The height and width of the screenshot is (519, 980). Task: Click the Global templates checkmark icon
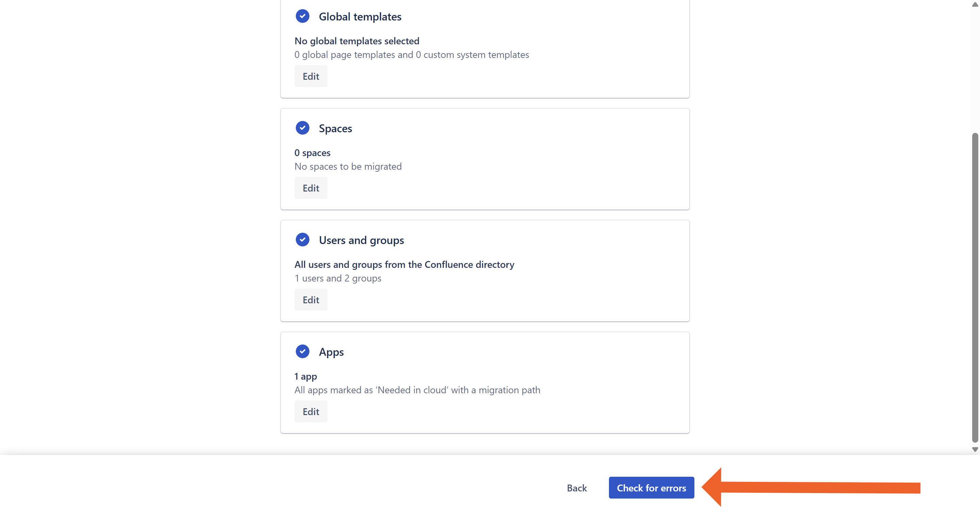pyautogui.click(x=303, y=16)
